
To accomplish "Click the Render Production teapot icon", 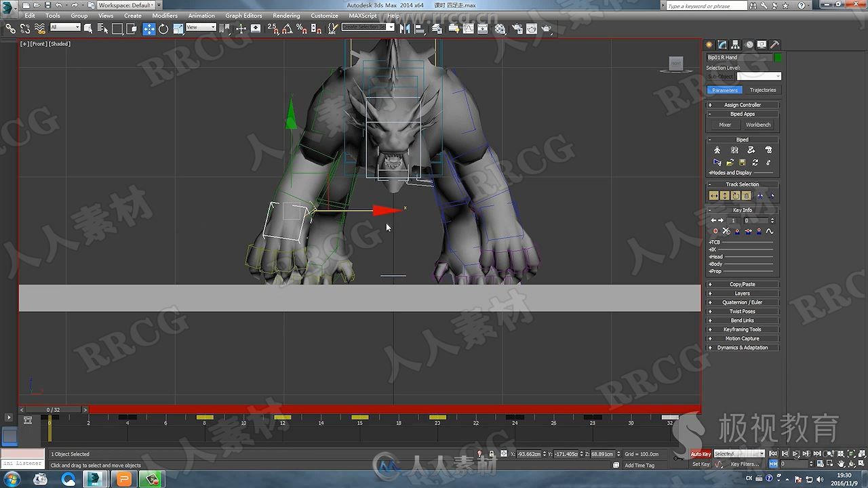I will (546, 28).
